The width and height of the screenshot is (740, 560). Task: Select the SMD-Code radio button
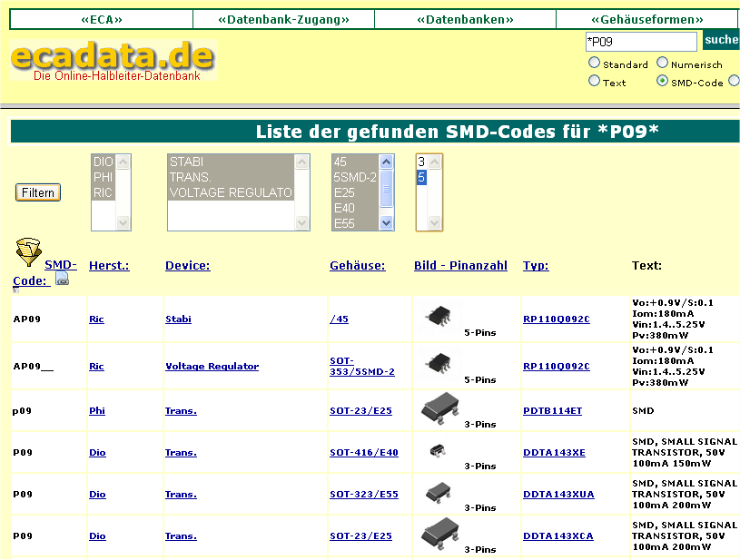[663, 81]
